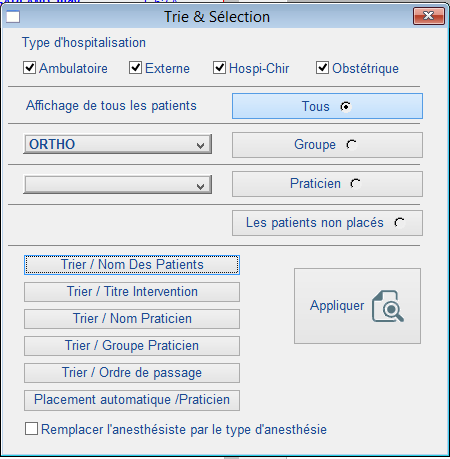Click the window system icon in title bar
450x459 pixels.
coord(13,17)
